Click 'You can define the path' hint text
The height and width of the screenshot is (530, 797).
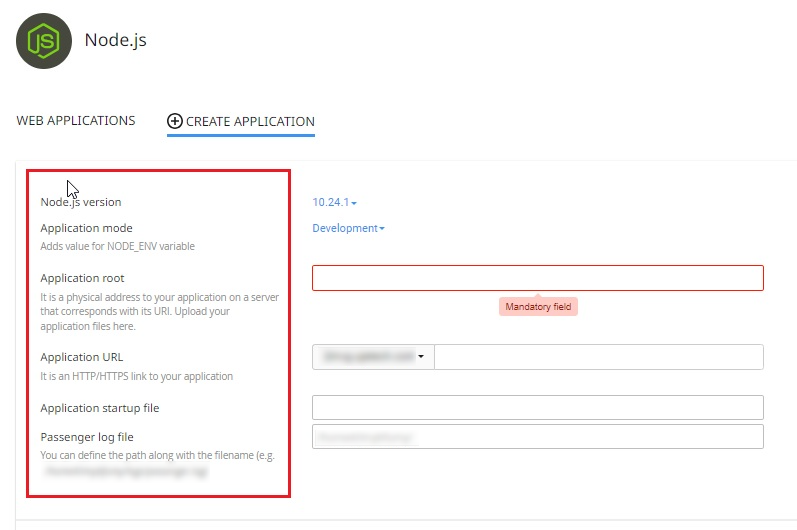point(158,455)
